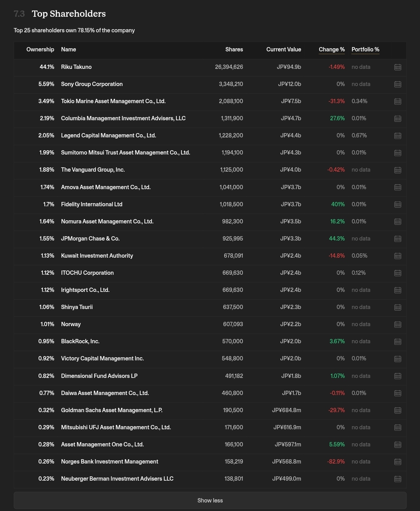
Task: Select Goldman Sachs Asset Management, L.P.
Action: 112,410
